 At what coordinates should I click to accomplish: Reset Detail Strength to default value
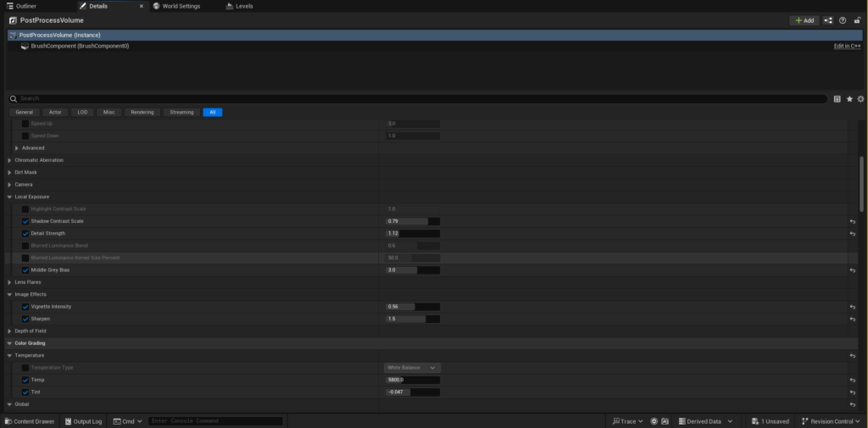coord(853,234)
